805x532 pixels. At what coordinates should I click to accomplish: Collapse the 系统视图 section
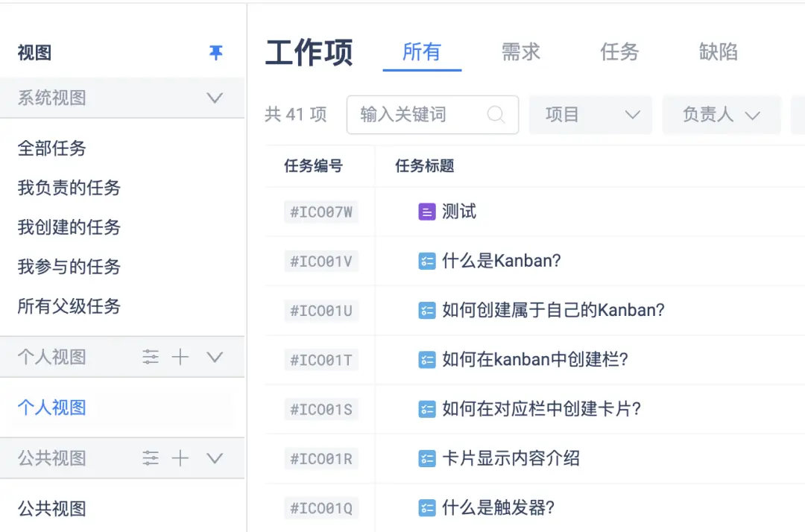215,98
